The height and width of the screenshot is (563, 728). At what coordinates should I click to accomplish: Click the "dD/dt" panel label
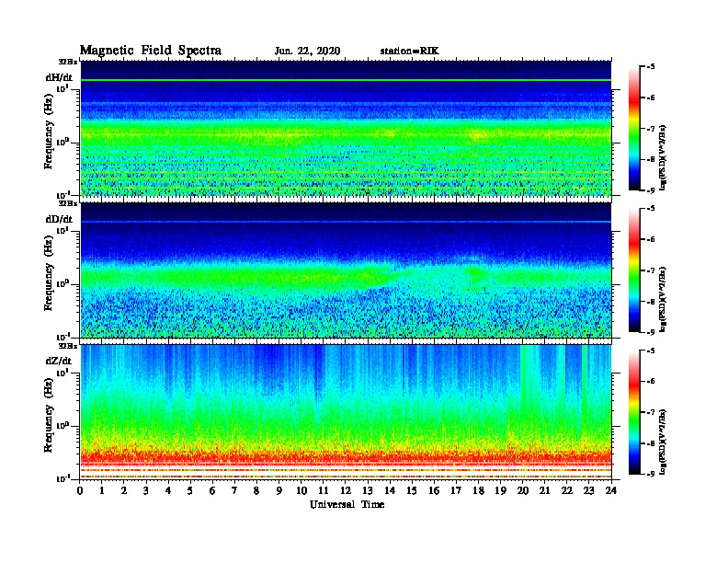click(x=59, y=219)
